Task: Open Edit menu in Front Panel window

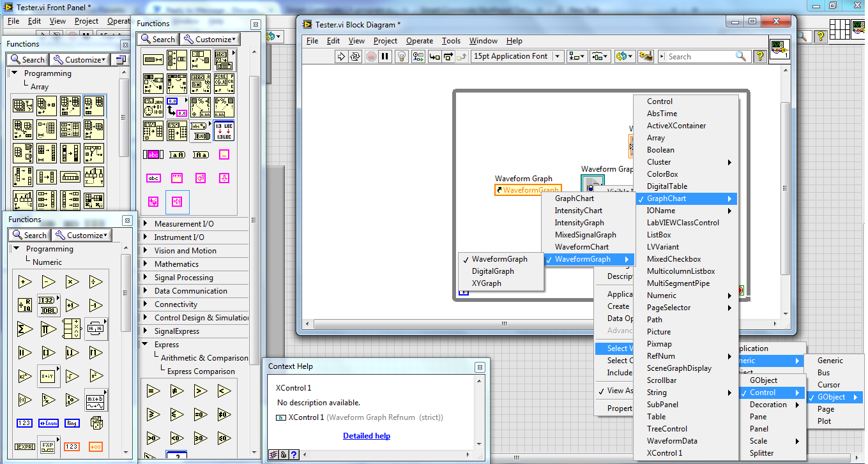Action: click(34, 21)
